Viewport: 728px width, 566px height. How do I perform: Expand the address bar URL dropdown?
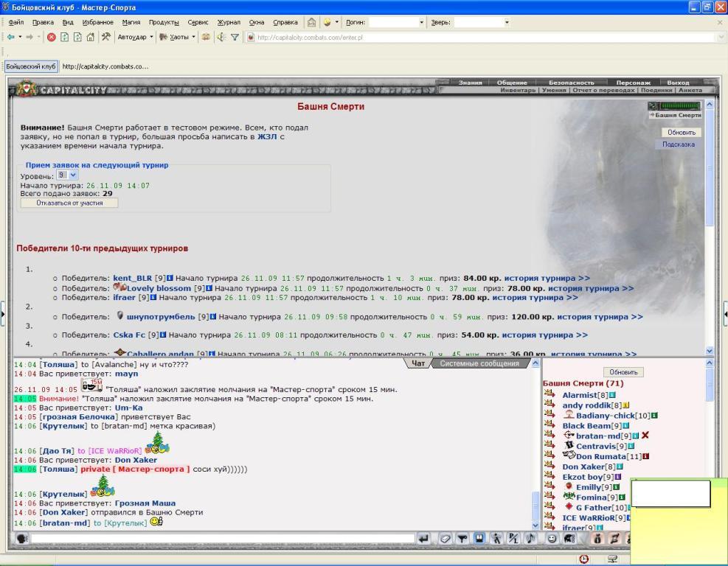tap(721, 37)
